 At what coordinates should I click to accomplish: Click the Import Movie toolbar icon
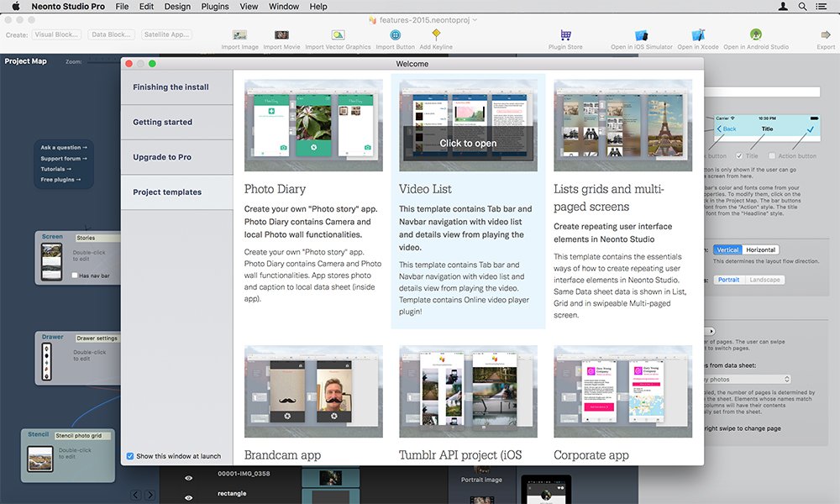coord(281,34)
